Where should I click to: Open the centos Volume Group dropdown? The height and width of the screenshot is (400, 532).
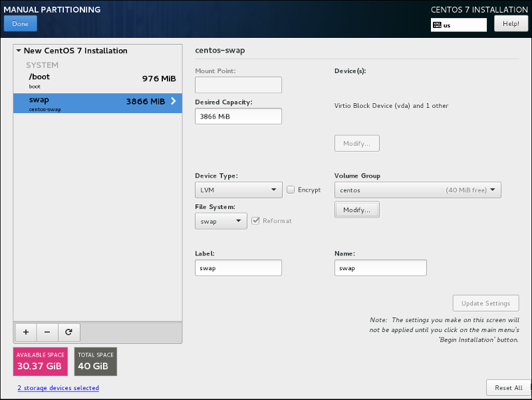tap(417, 189)
